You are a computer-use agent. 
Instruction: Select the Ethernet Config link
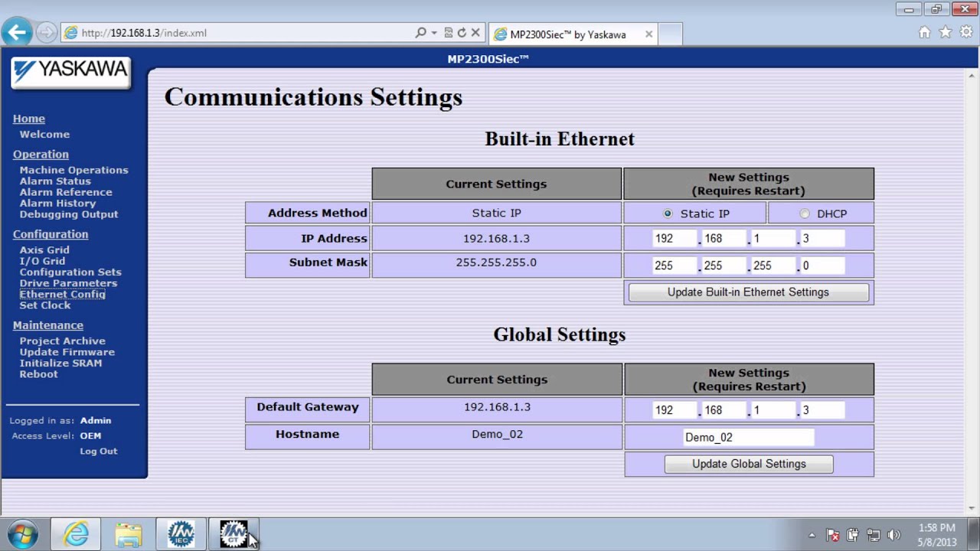point(63,294)
